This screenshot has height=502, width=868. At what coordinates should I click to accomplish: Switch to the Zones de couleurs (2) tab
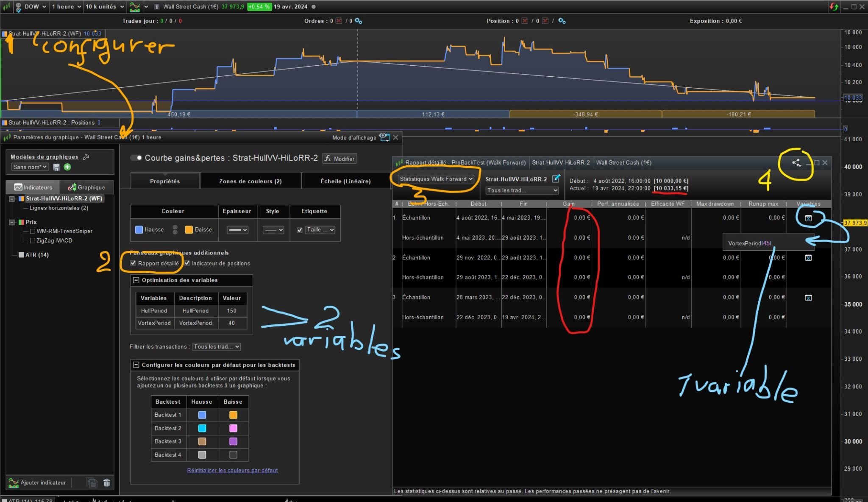pyautogui.click(x=250, y=181)
